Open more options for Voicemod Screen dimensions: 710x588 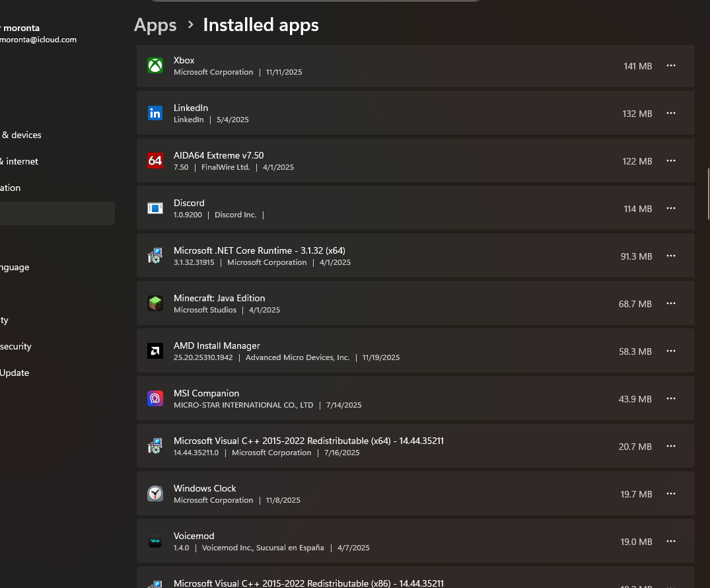(x=671, y=542)
